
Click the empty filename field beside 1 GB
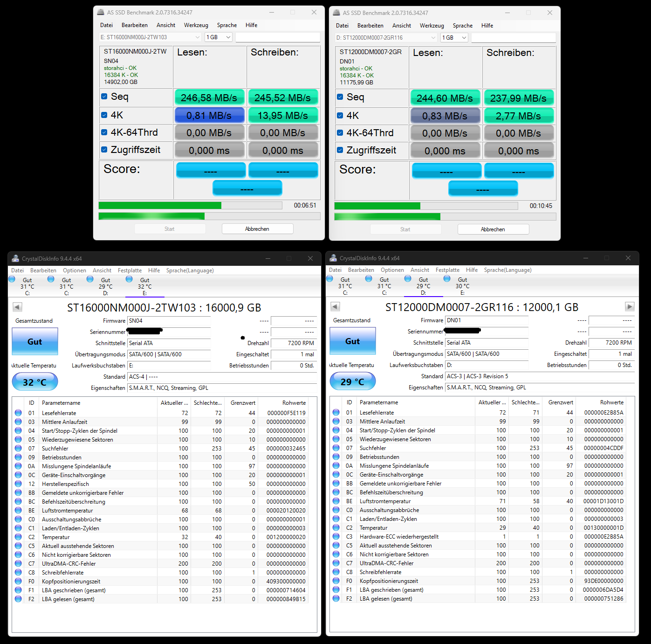point(278,37)
